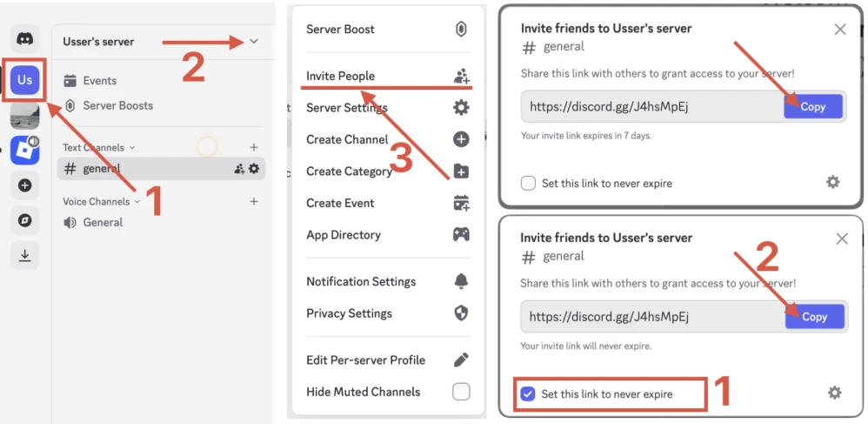This screenshot has height=424, width=868.
Task: Select Invite People from the server menu
Action: pos(341,77)
